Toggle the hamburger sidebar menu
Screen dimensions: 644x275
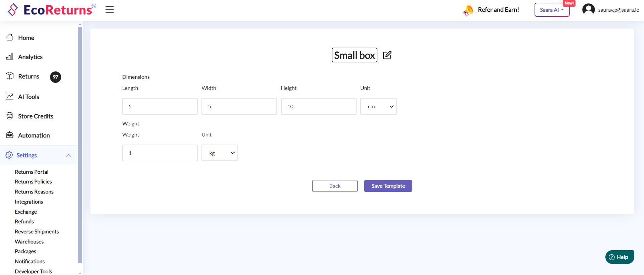pyautogui.click(x=109, y=10)
